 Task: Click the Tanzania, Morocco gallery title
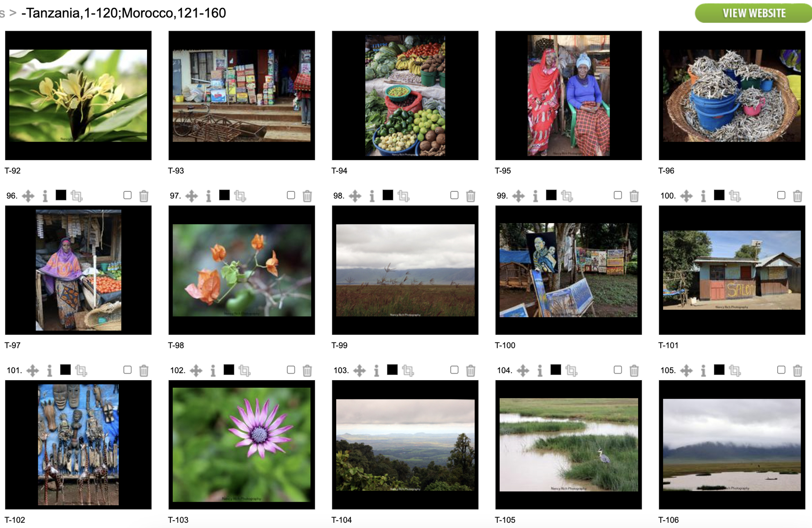click(124, 13)
